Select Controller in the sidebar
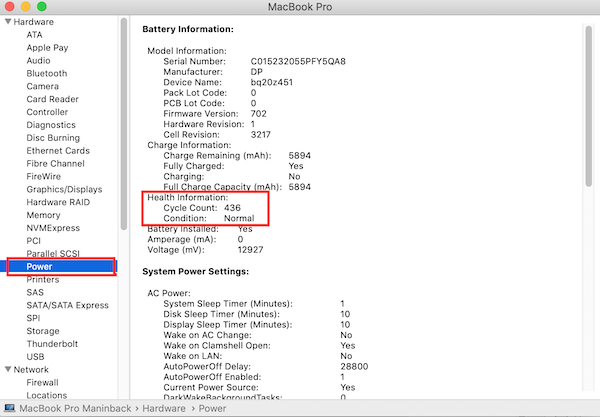The width and height of the screenshot is (600, 417). click(47, 112)
